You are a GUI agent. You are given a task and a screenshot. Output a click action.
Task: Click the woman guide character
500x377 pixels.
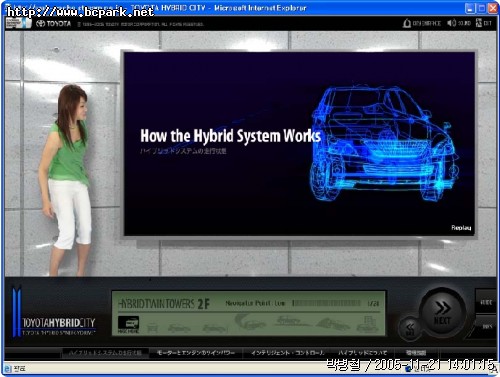coord(66,181)
